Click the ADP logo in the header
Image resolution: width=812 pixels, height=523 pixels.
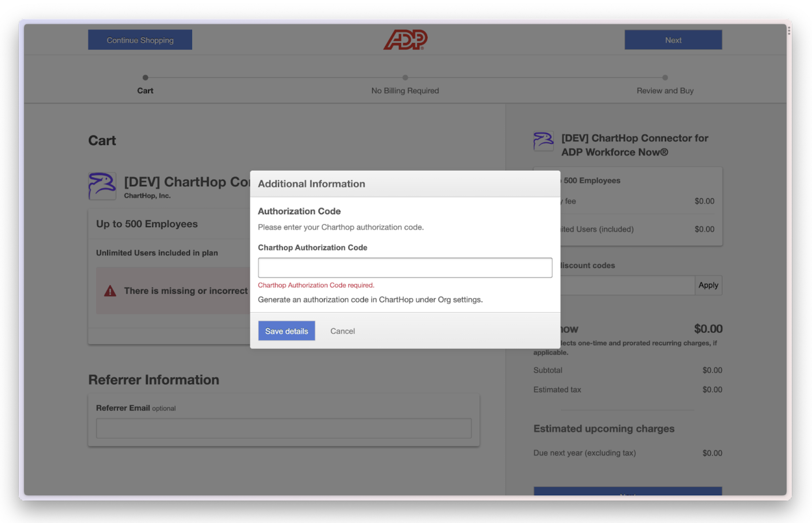[x=405, y=39]
